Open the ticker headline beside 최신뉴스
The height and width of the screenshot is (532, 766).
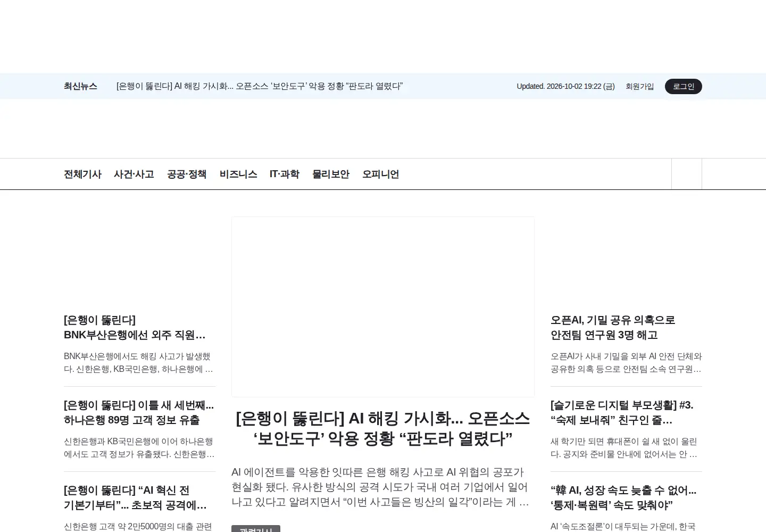[260, 86]
